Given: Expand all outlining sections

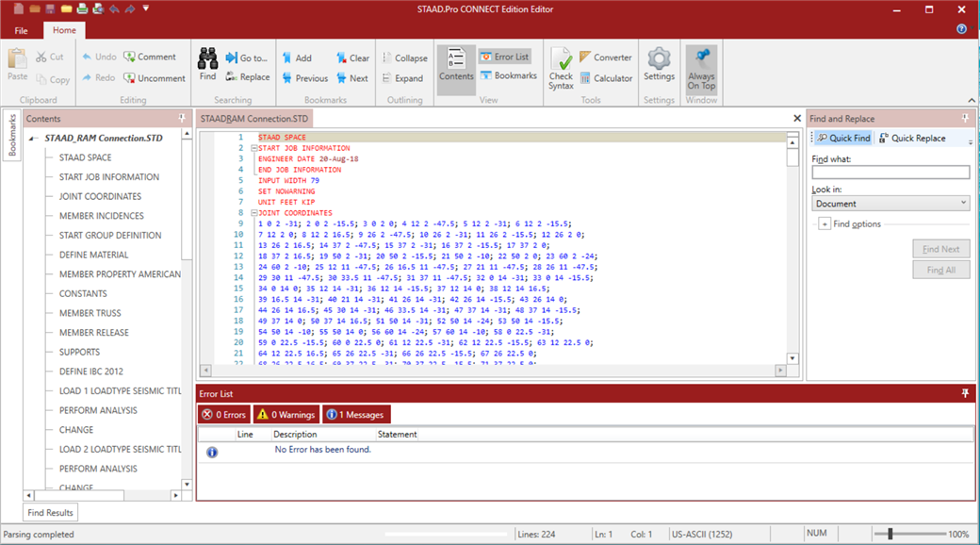Looking at the screenshot, I should (x=403, y=78).
